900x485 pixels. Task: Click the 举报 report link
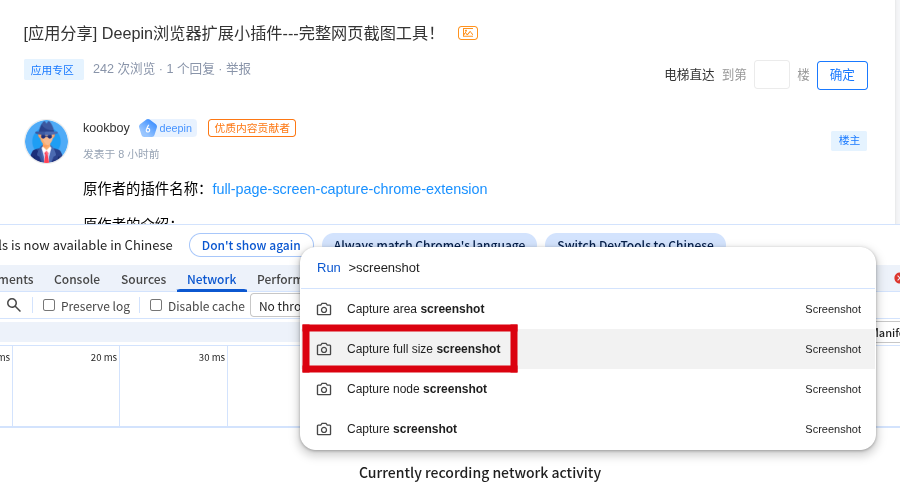pyautogui.click(x=238, y=69)
